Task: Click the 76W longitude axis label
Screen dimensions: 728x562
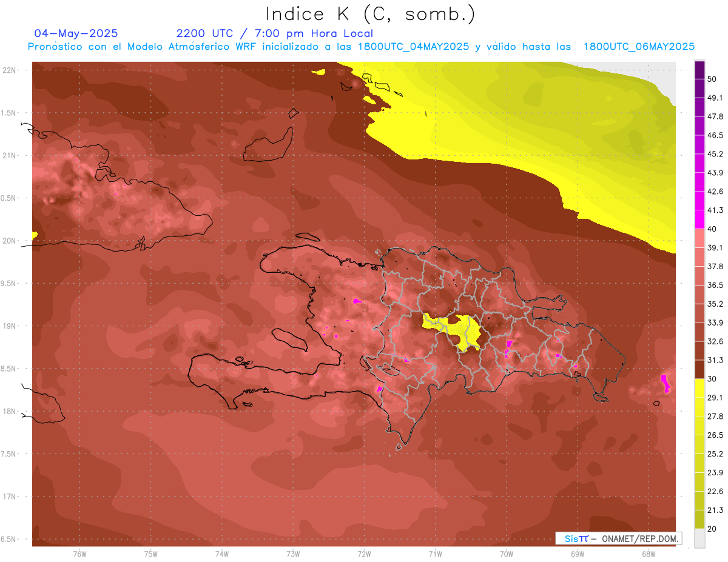Action: (79, 554)
